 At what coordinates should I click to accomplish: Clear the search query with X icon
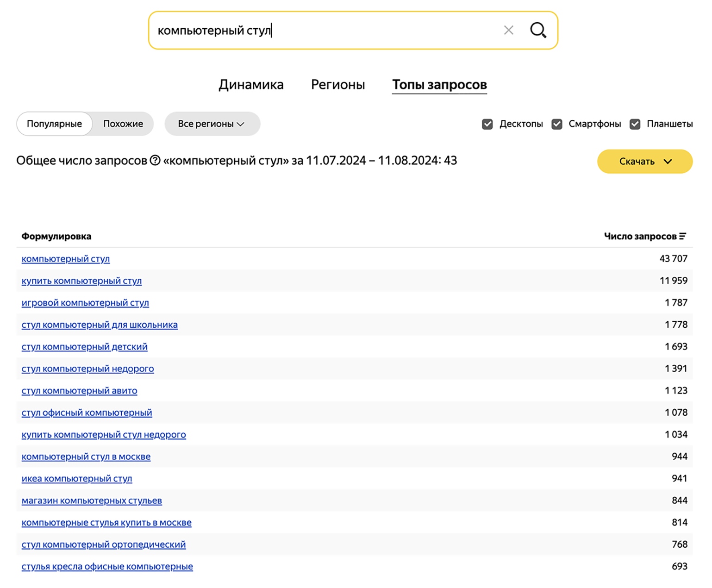(508, 31)
